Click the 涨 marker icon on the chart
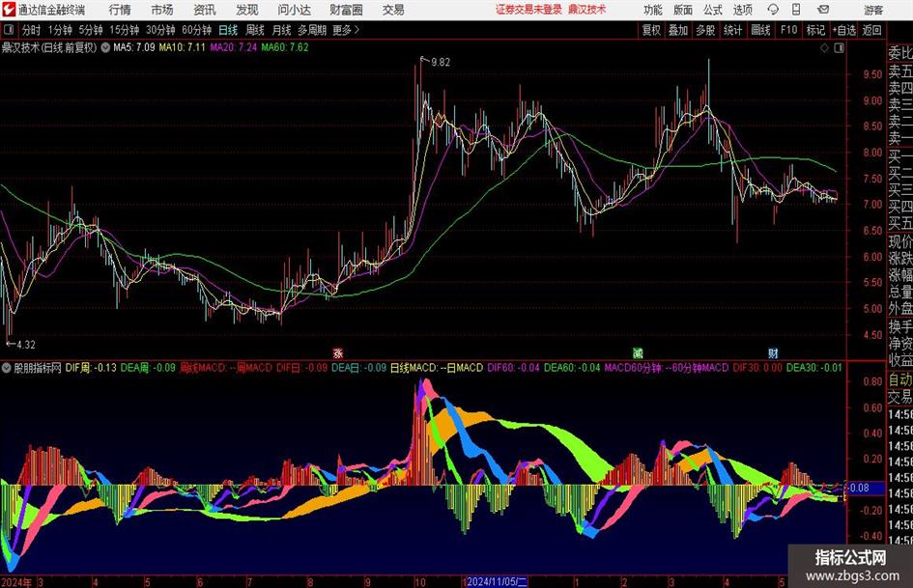The height and width of the screenshot is (588, 913). (x=338, y=352)
